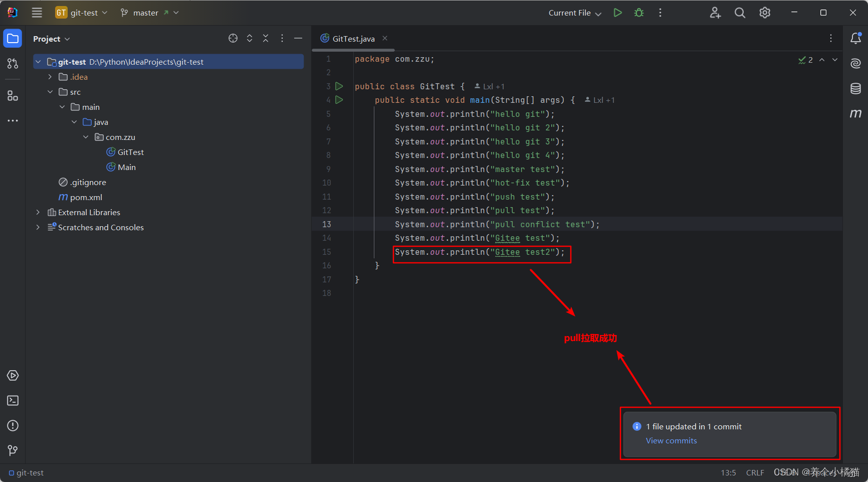This screenshot has width=868, height=482.
Task: Close the GitTest.java tab
Action: pos(385,38)
